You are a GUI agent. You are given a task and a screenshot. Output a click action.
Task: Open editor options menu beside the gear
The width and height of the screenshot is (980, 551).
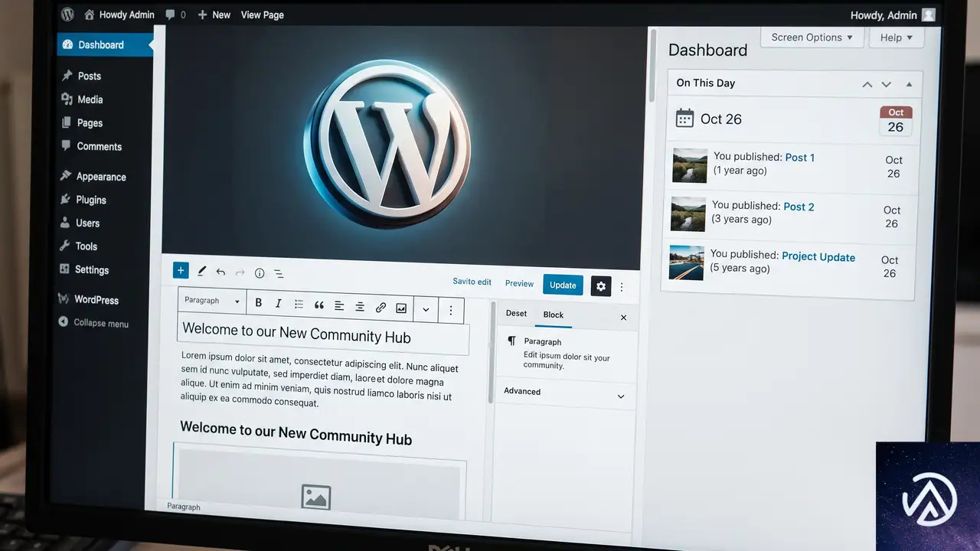point(622,287)
